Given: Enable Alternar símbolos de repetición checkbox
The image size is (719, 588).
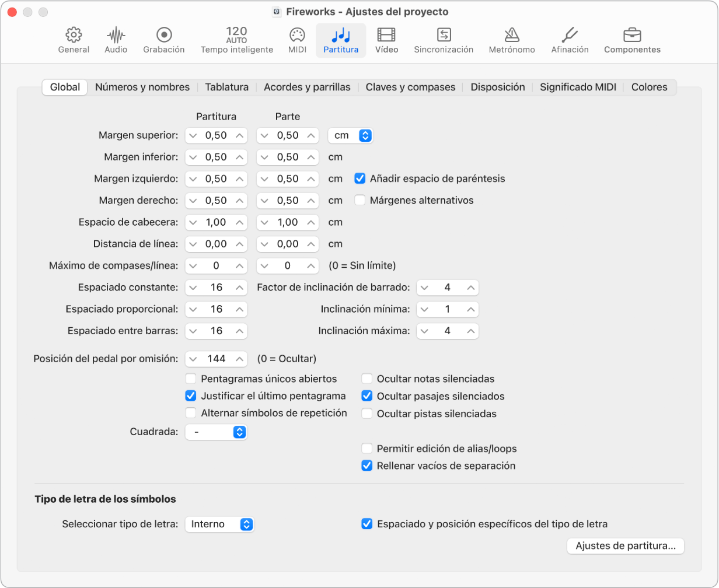Looking at the screenshot, I should [190, 413].
